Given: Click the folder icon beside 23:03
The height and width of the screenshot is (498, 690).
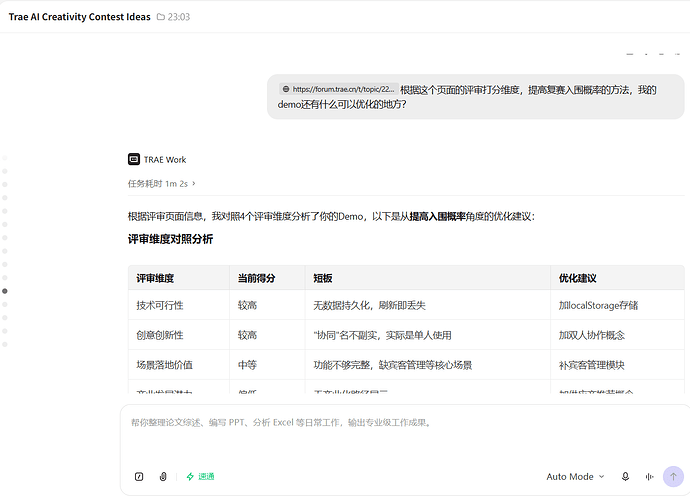Looking at the screenshot, I should tap(161, 17).
